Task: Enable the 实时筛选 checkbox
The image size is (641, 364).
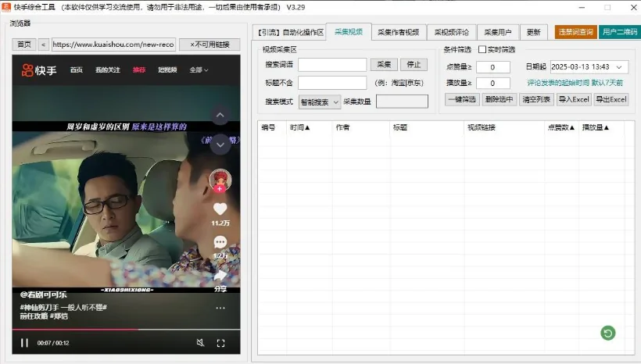Action: point(482,49)
